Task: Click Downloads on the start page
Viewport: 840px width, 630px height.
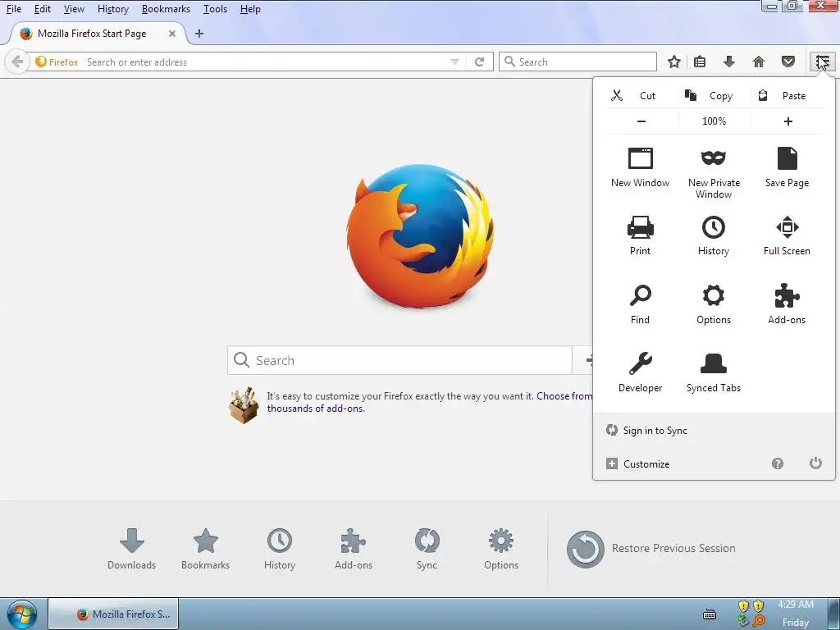Action: coord(132,549)
